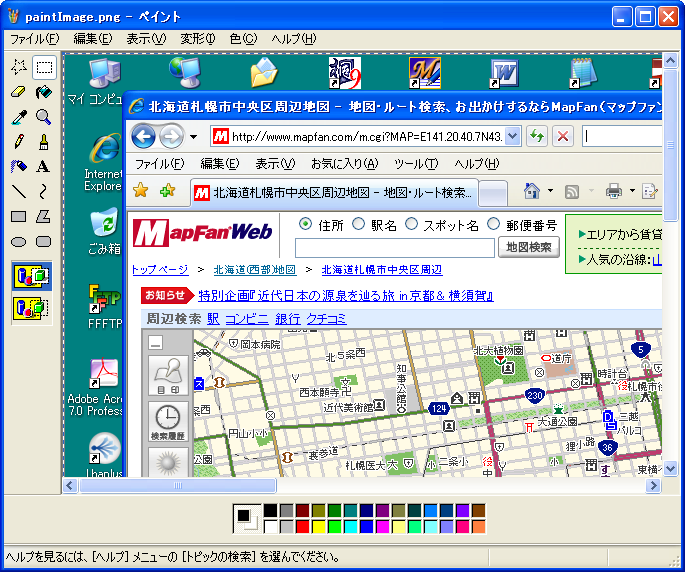
Task: Pick the bright blue color swatch
Action: (367, 527)
